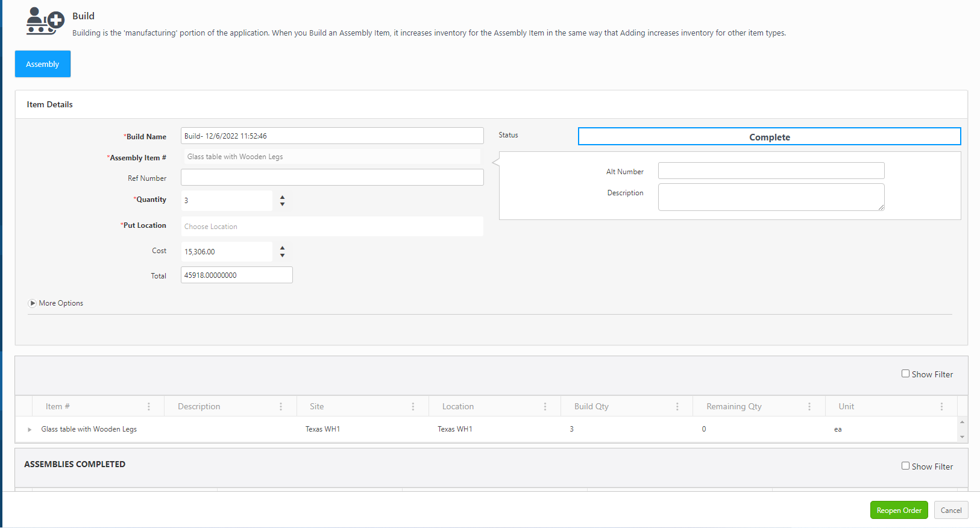Image resolution: width=980 pixels, height=528 pixels.
Task: Increase the Quantity with the up arrow
Action: (282, 197)
